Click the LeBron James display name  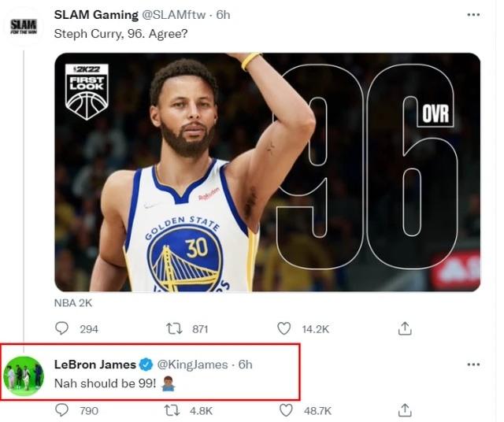pyautogui.click(x=94, y=365)
